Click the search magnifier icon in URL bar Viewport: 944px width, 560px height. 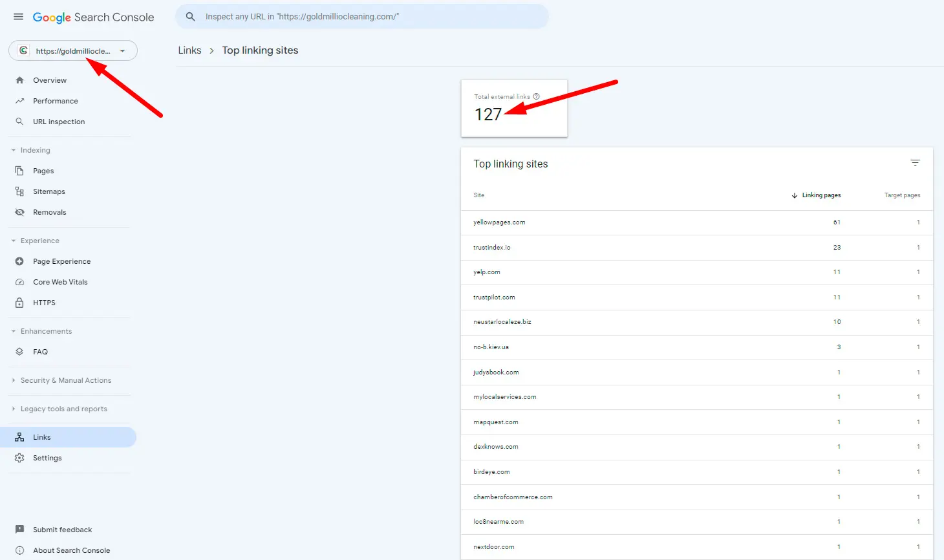pyautogui.click(x=190, y=17)
